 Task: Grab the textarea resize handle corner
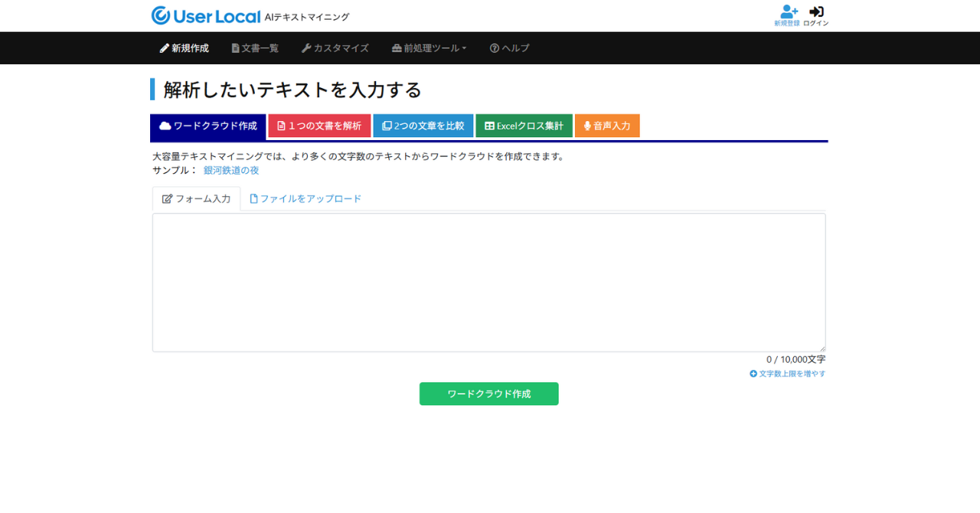[x=822, y=348]
